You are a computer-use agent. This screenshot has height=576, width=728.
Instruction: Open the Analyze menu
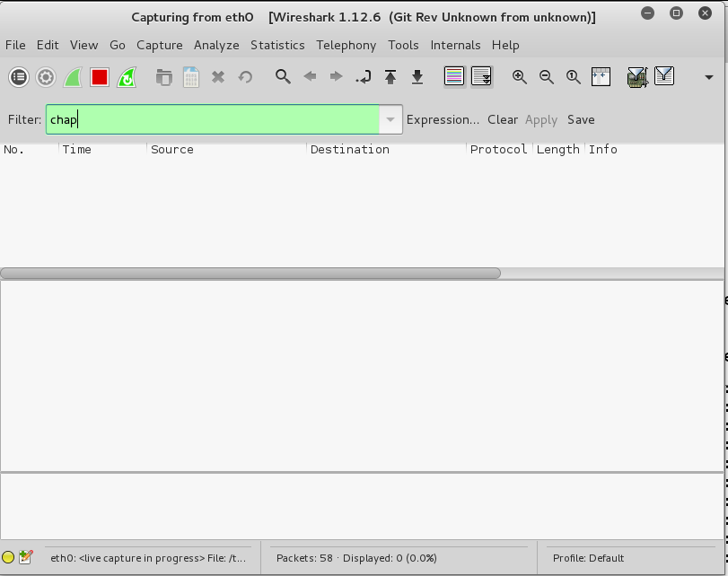216,45
